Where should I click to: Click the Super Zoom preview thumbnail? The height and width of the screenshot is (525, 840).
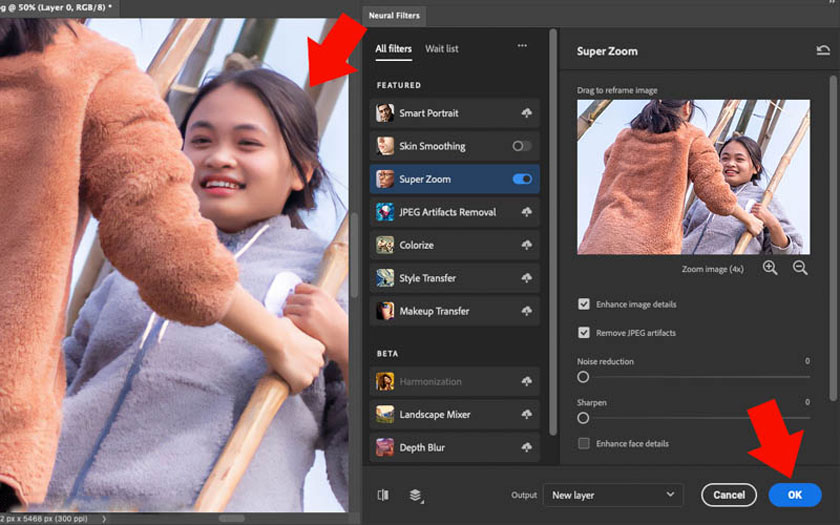pyautogui.click(x=693, y=177)
